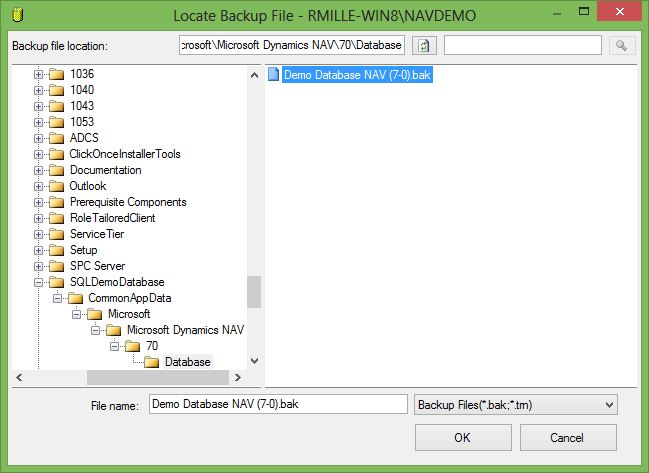Viewport: 649px width, 473px height.
Task: Expand the SPC Server folder node
Action: point(38,267)
